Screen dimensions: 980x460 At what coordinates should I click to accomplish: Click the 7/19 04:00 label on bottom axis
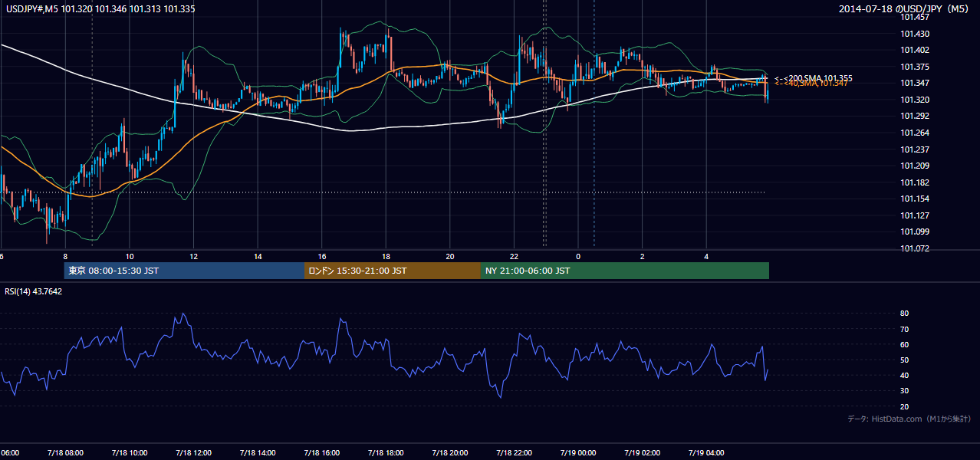(x=705, y=452)
